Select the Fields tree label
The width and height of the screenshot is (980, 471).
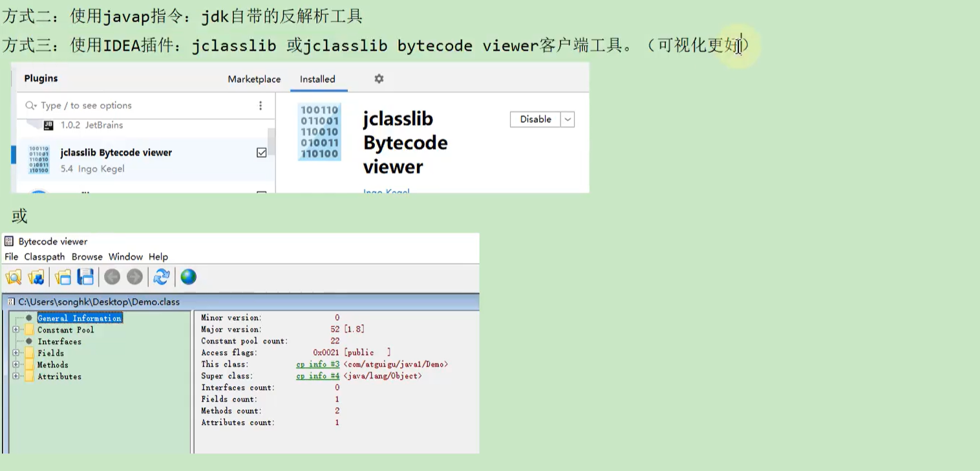pos(50,353)
